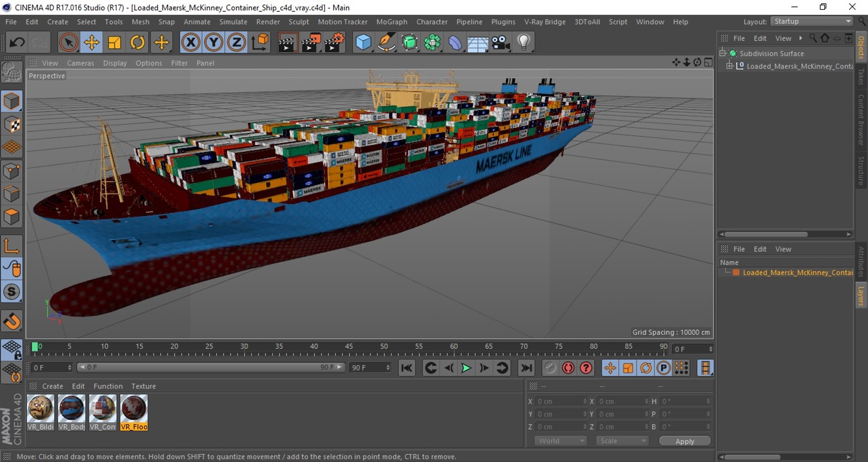Render to Picture Viewer
868x462 pixels.
(311, 42)
